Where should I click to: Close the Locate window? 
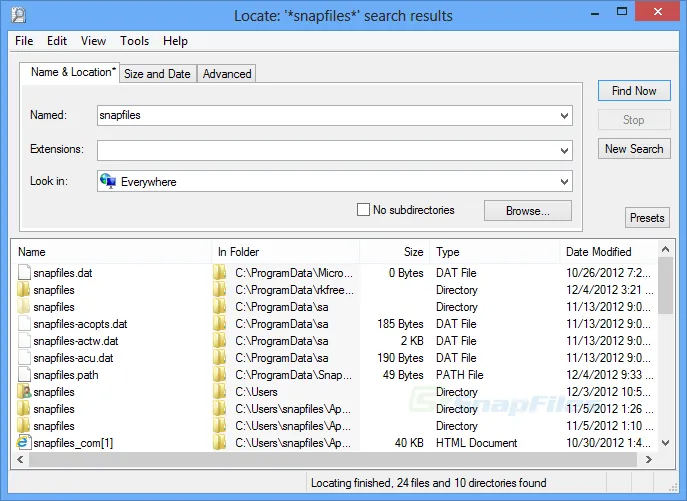click(657, 11)
